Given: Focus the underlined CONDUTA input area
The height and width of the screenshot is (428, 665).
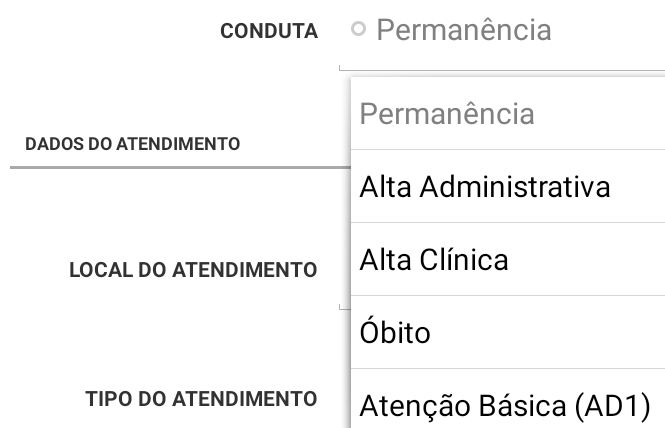Looking at the screenshot, I should click(502, 68).
